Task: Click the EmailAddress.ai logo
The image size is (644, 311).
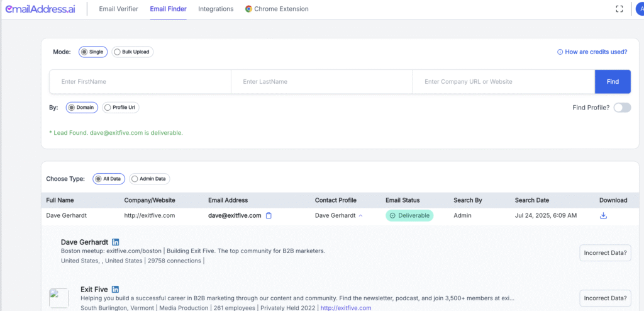Action: point(40,9)
